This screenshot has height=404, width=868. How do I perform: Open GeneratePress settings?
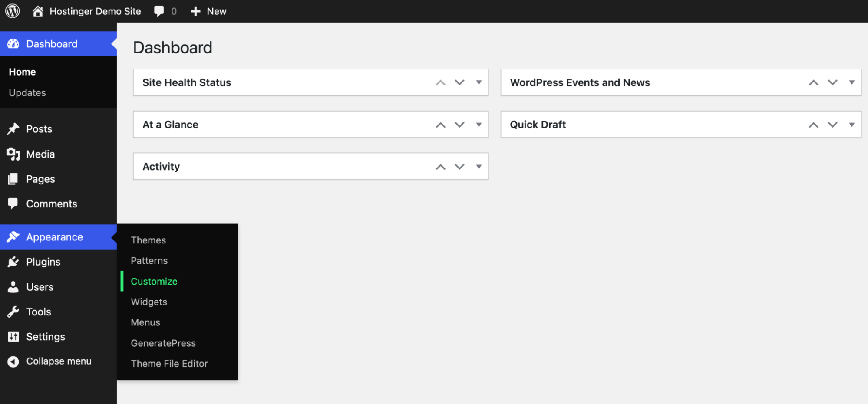163,343
